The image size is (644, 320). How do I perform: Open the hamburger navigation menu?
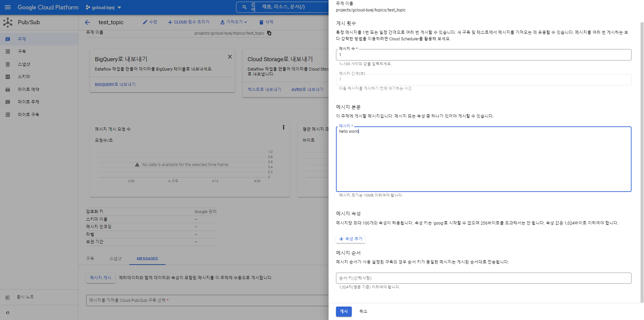(8, 7)
